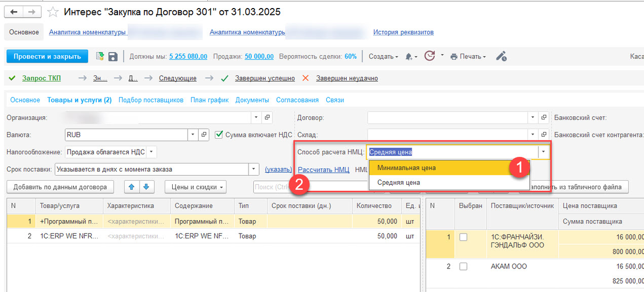Click Вероятность сделки 60% value
644x292 pixels.
coord(350,56)
